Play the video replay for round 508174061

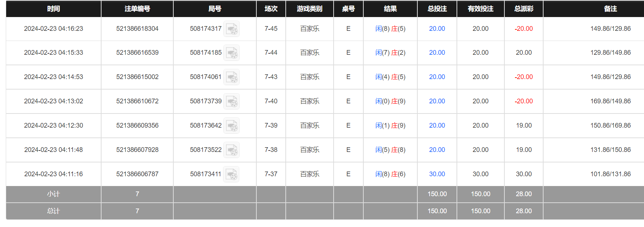pyautogui.click(x=231, y=77)
